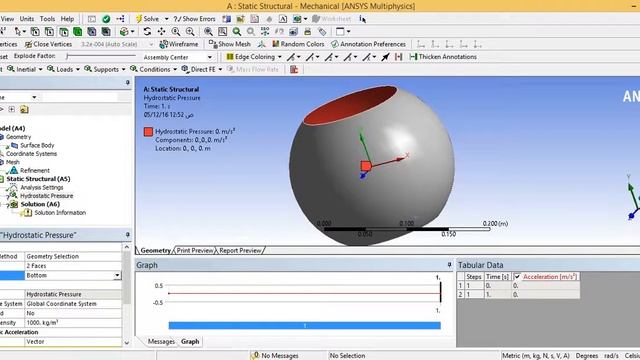Toggle Random Colors
Image resolution: width=640 pixels, height=360 pixels.
point(298,44)
